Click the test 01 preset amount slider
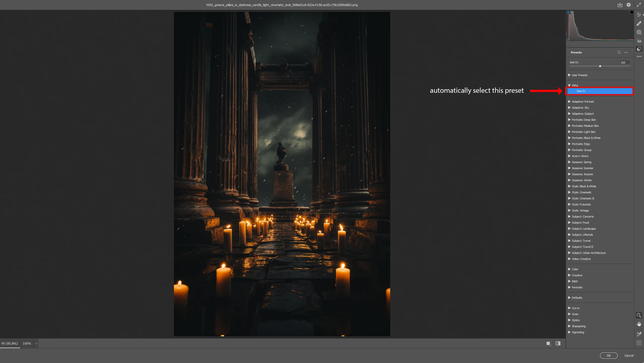The width and height of the screenshot is (644, 363). coord(600,66)
